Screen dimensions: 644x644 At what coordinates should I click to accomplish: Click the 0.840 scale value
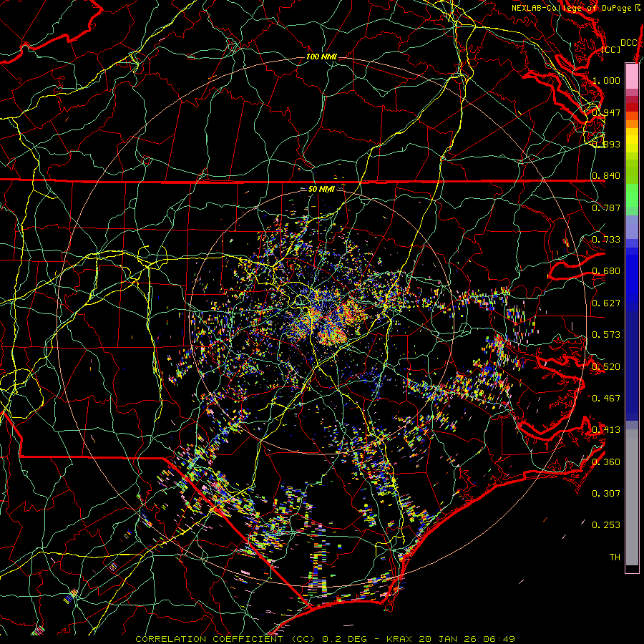pos(606,176)
